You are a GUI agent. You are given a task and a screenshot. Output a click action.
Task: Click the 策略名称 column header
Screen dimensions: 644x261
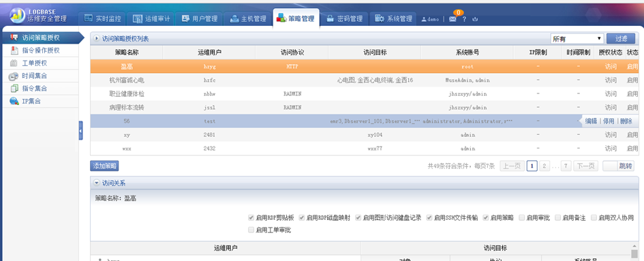(x=127, y=52)
